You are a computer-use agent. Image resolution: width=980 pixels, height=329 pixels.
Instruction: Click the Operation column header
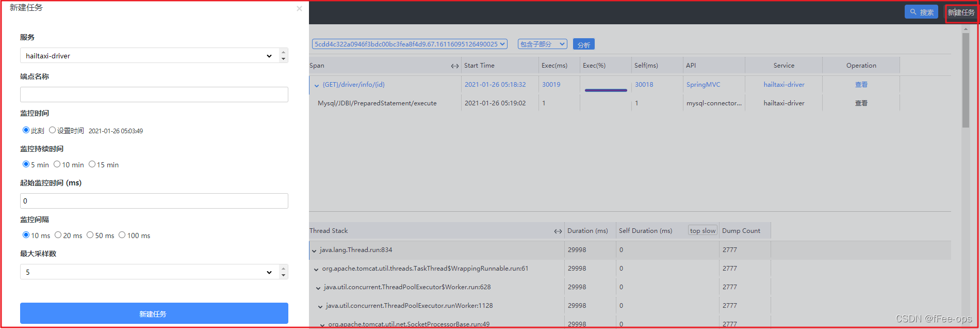(861, 66)
